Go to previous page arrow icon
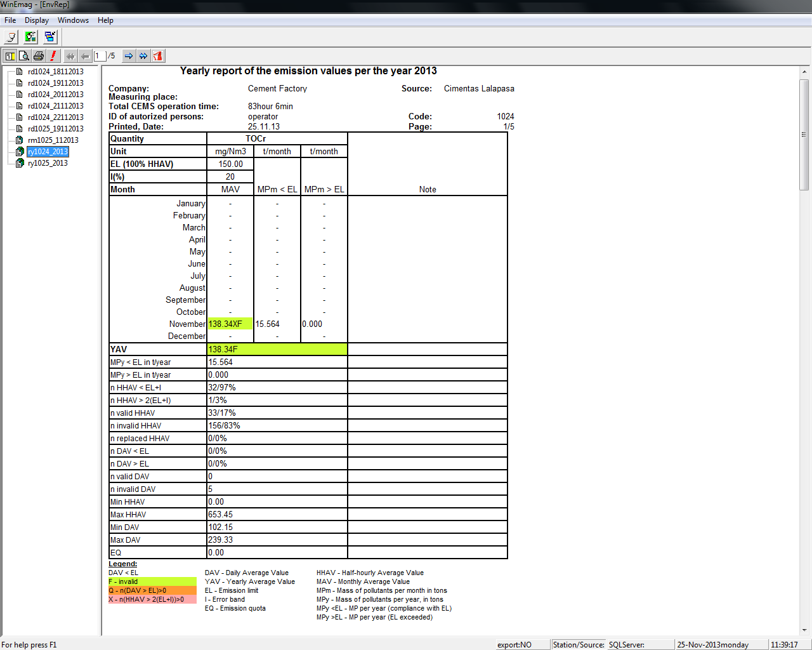The width and height of the screenshot is (812, 650). pos(85,56)
